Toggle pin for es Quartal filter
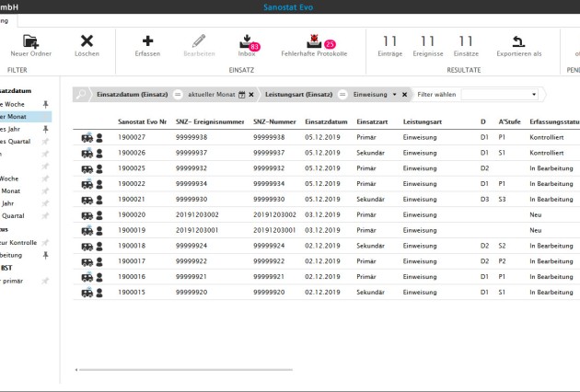This screenshot has width=580, height=392. (x=45, y=142)
